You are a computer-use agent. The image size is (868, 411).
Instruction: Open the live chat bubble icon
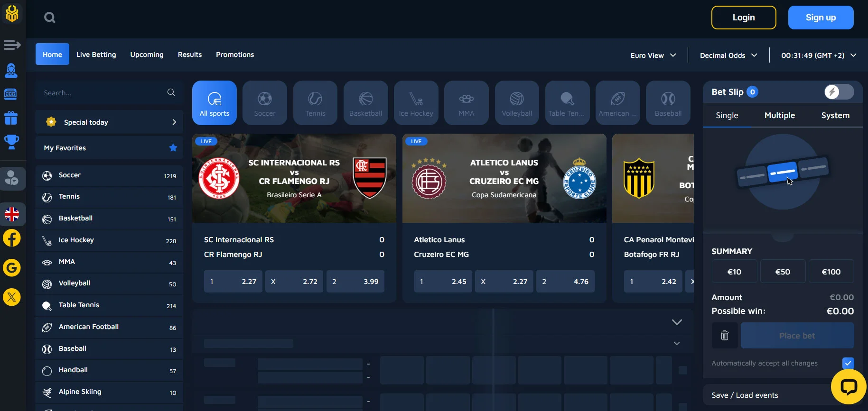(849, 386)
